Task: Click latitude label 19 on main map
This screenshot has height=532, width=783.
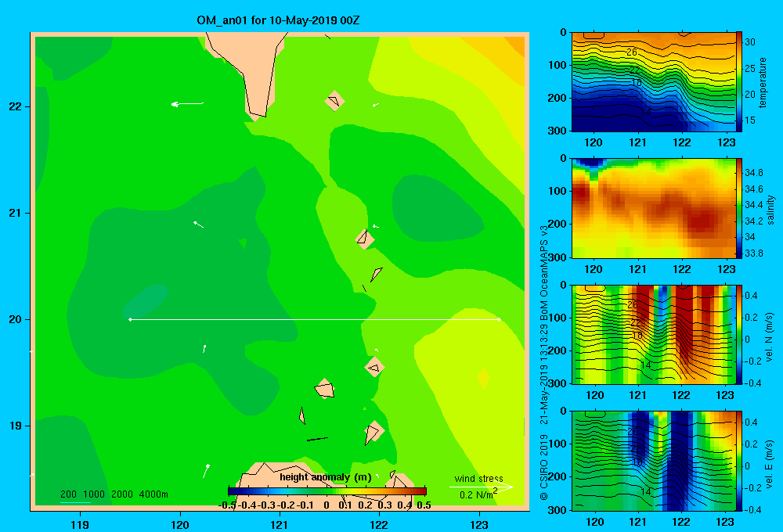Action: [15, 426]
